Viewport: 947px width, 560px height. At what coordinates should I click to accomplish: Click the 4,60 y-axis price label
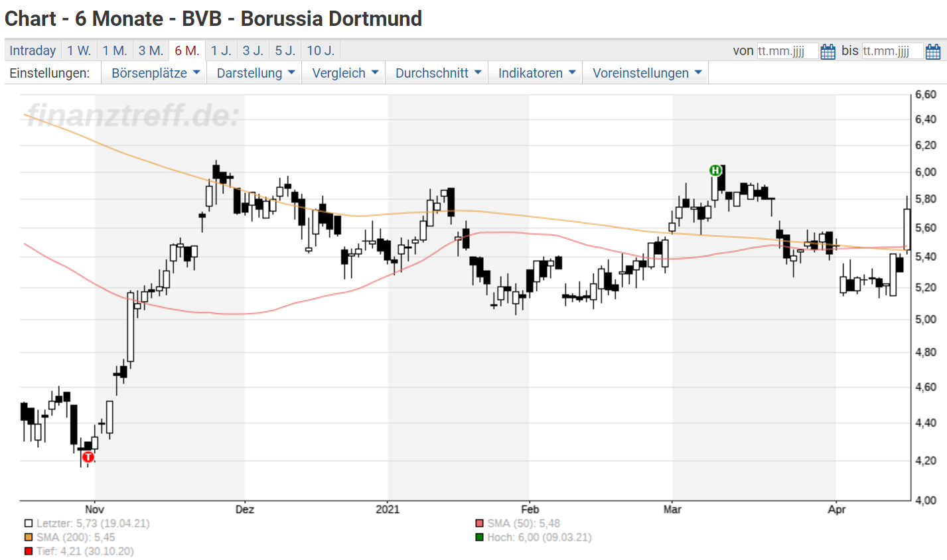tap(926, 387)
